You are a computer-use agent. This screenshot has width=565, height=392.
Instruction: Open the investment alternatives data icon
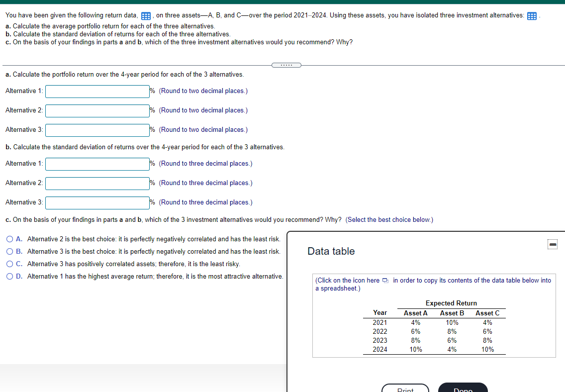click(532, 15)
